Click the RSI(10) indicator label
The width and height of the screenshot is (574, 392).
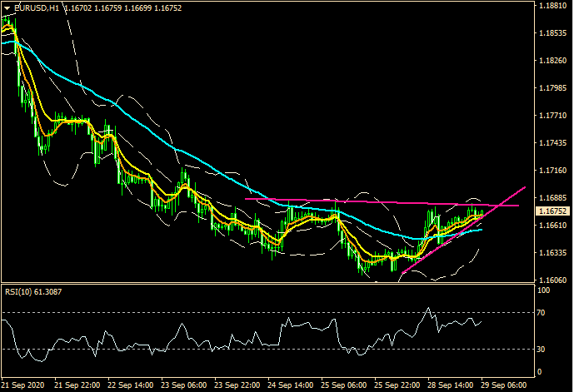point(33,291)
